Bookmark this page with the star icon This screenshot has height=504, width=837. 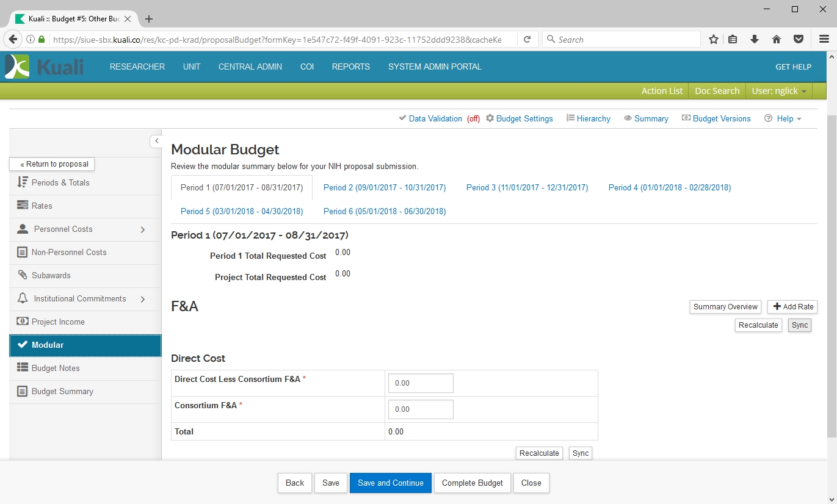point(713,40)
